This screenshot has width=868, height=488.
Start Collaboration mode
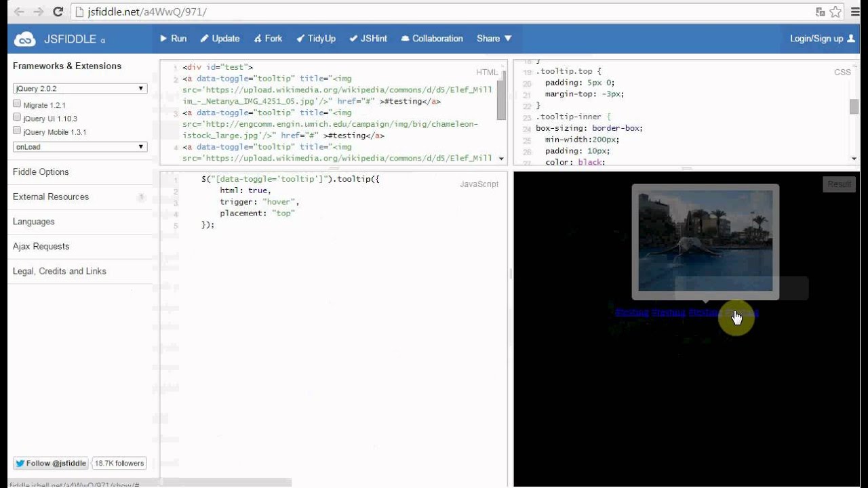click(432, 39)
